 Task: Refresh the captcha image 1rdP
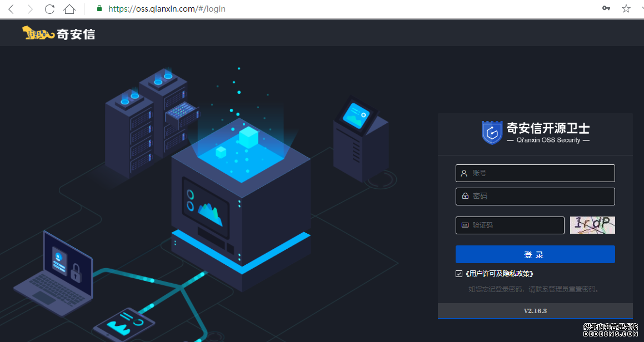click(592, 225)
